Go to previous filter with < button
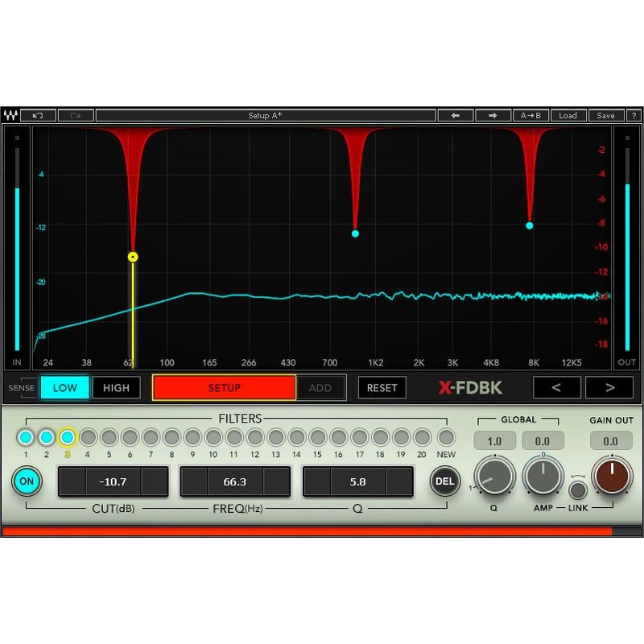644x644 pixels. click(x=556, y=388)
